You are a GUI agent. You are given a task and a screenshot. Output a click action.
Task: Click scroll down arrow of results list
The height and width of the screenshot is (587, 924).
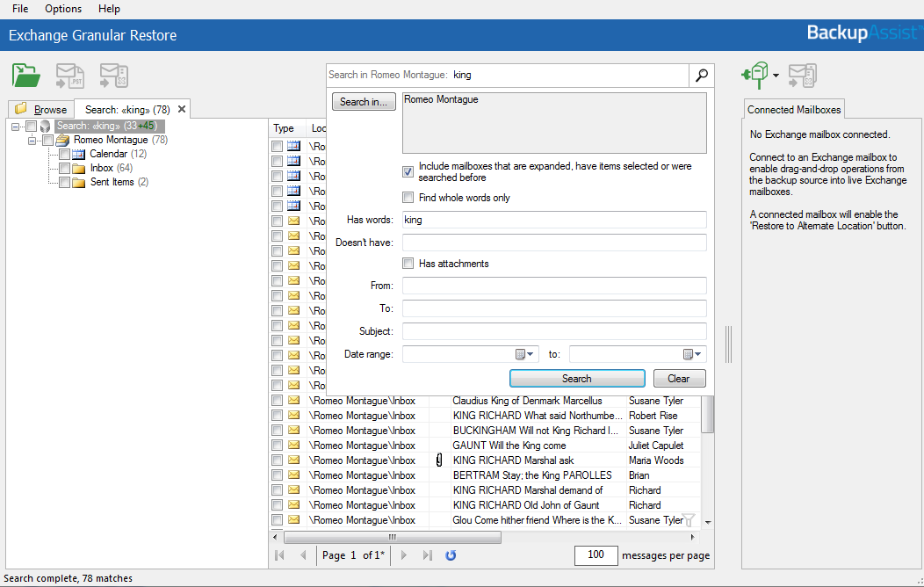[x=708, y=522]
